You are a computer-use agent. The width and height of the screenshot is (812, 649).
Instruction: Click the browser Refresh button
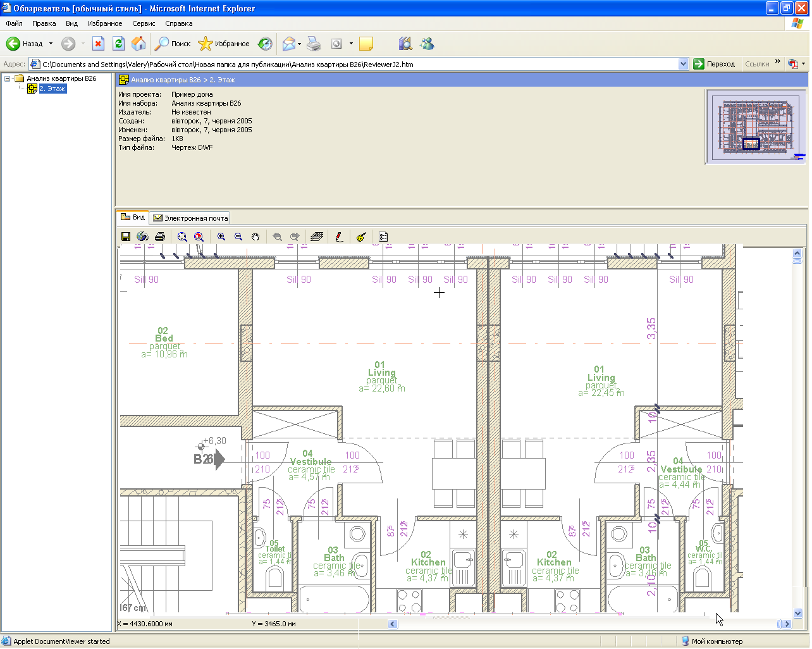tap(118, 44)
